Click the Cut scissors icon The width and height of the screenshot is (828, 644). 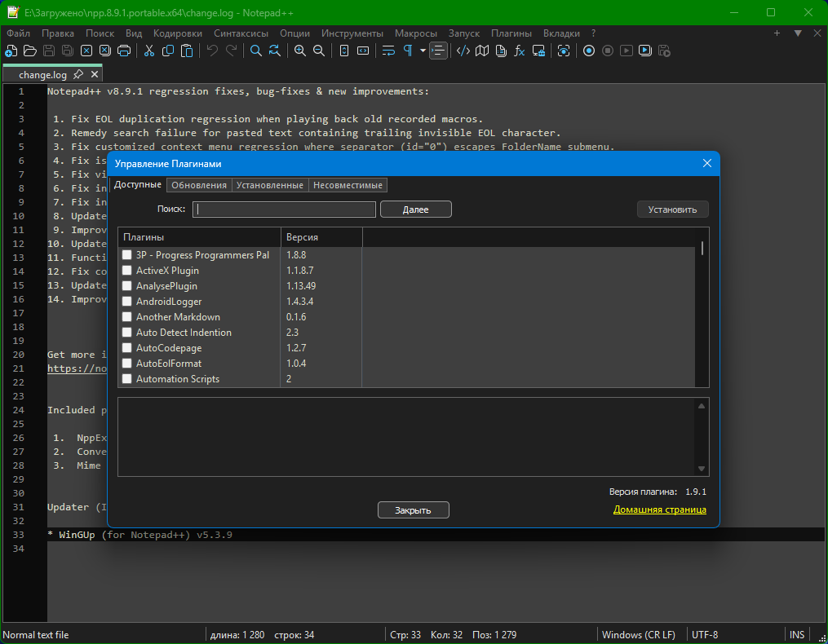(x=149, y=51)
